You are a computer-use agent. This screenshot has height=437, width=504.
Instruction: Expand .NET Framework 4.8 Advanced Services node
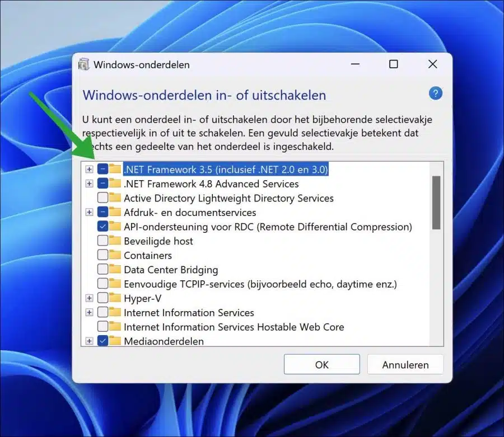click(x=89, y=184)
